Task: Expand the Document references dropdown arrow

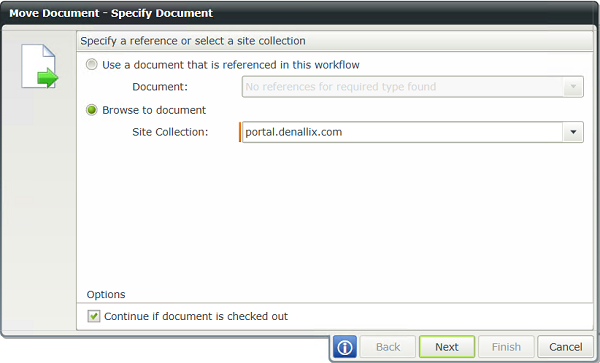Action: click(573, 86)
